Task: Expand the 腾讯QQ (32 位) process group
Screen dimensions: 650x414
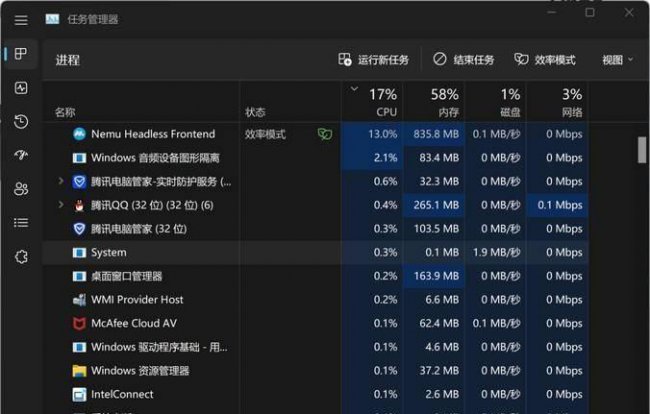Action: click(61, 205)
